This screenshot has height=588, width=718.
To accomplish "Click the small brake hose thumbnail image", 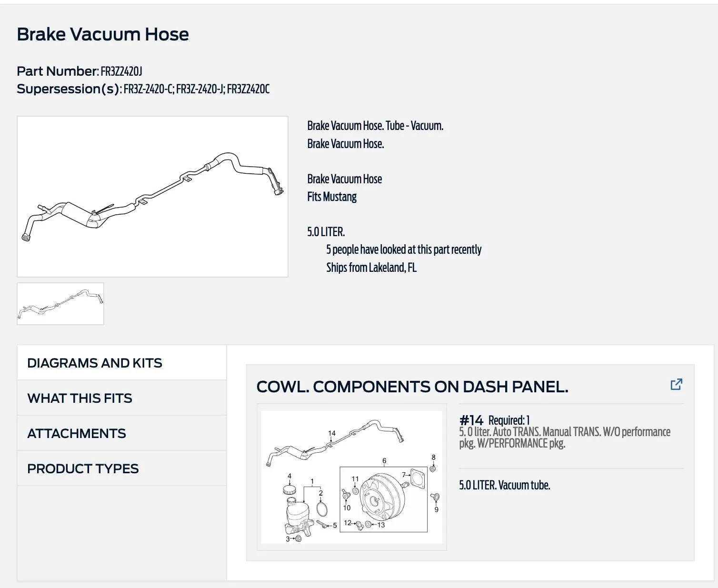I will click(60, 304).
